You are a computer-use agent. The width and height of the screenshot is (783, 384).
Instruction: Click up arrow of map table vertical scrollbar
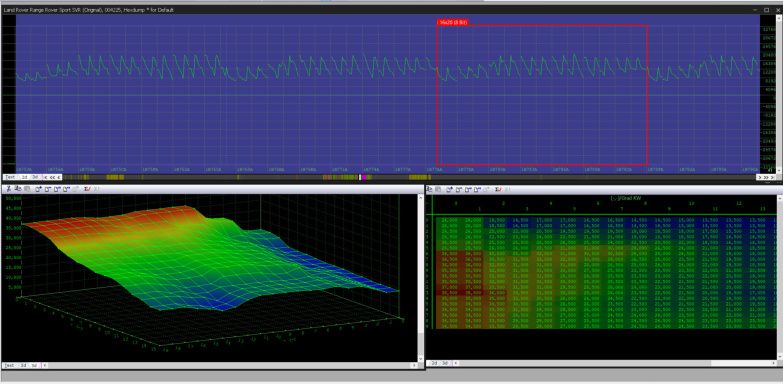[x=780, y=198]
